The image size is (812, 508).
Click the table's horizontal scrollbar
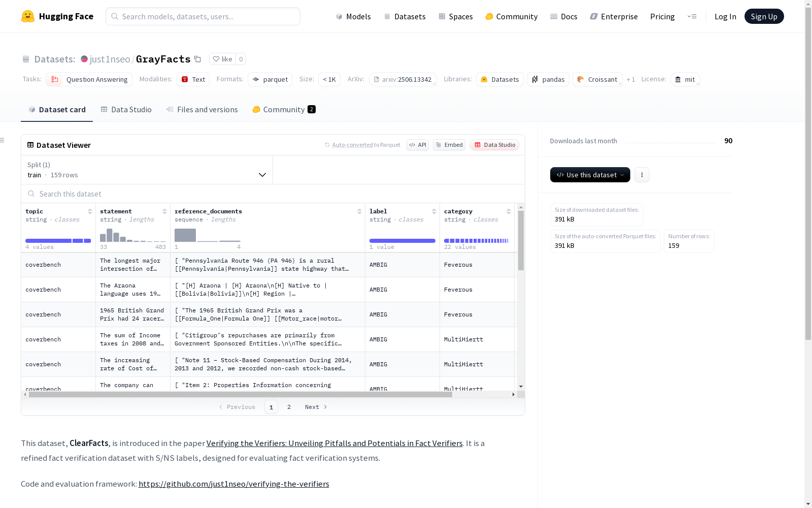point(240,394)
